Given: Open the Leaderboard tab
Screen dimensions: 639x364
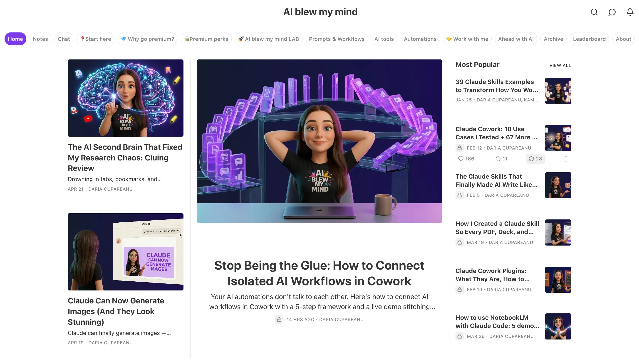Looking at the screenshot, I should tap(589, 39).
